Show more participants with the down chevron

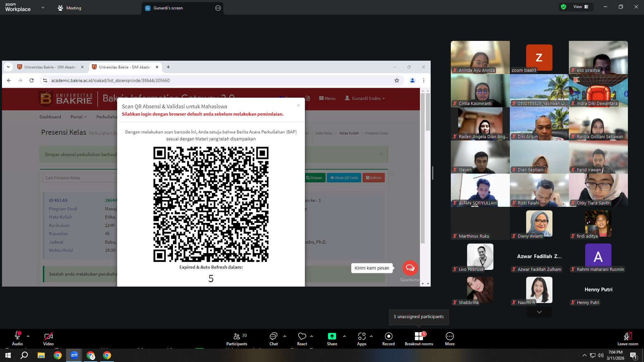[539, 312]
